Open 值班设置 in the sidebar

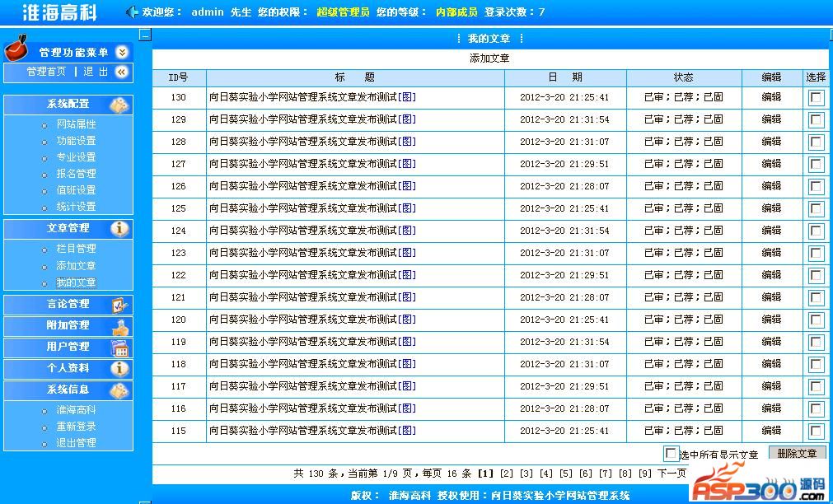pyautogui.click(x=76, y=190)
